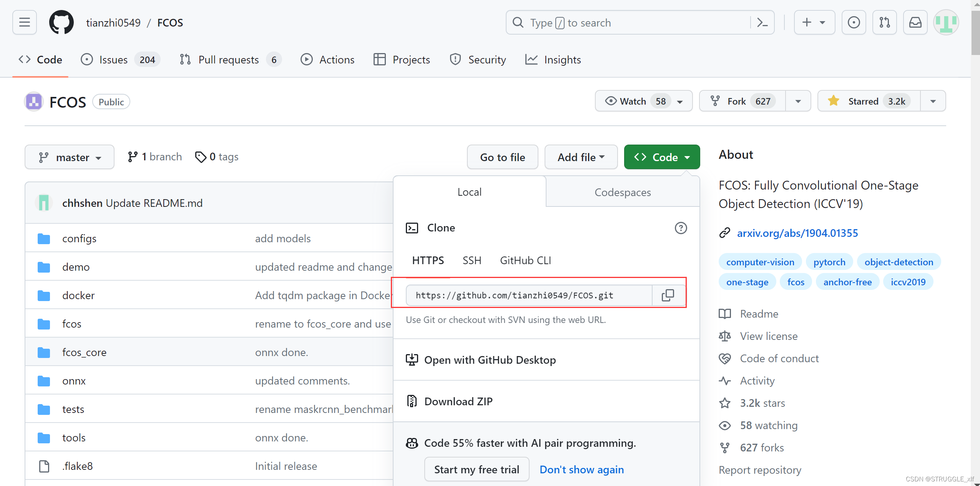Expand the Watch dropdown arrow

[683, 101]
